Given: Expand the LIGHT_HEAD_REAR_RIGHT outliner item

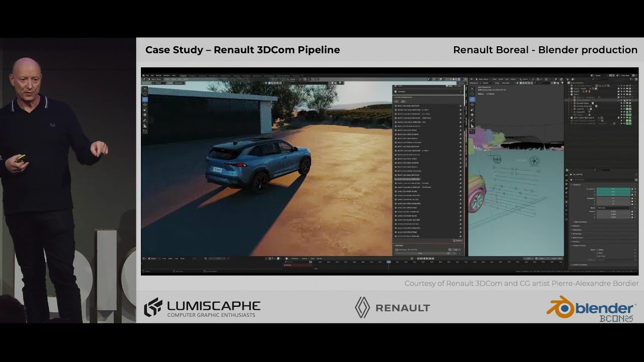Looking at the screenshot, I should pyautogui.click(x=569, y=118).
